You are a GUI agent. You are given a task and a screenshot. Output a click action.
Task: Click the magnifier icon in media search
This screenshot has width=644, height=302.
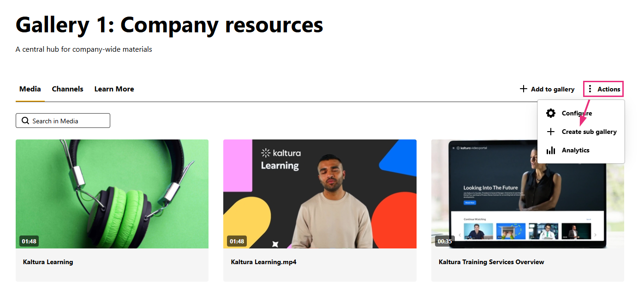point(25,121)
